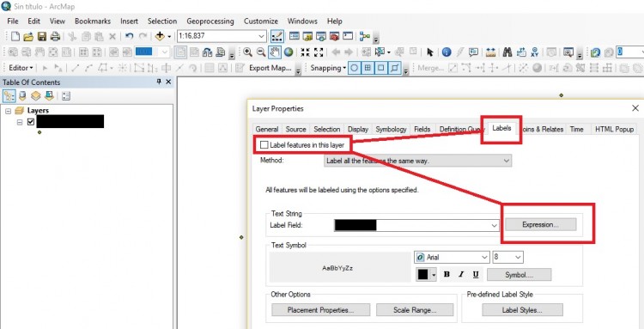644x329 pixels.
Task: Open the Customize menu
Action: [261, 21]
